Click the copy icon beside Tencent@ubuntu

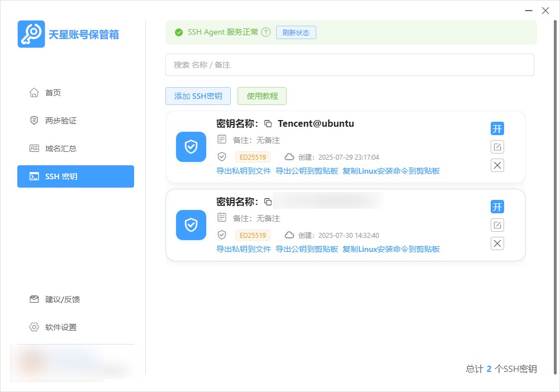[x=269, y=123]
